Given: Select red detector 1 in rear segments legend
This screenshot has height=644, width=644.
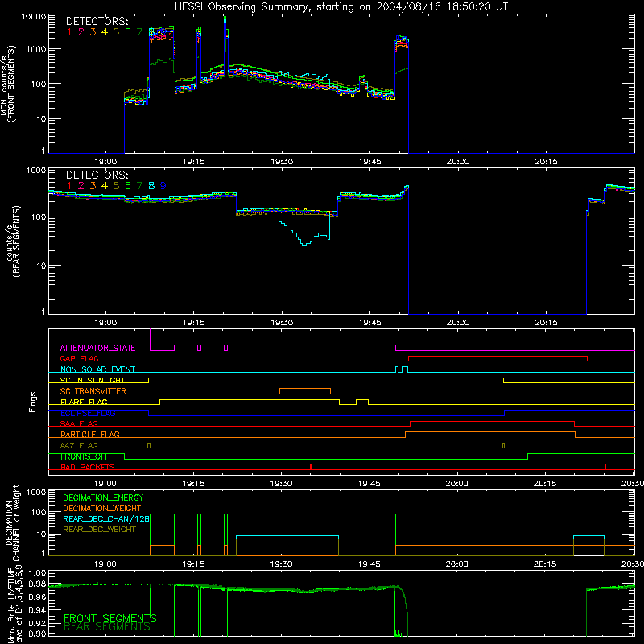Looking at the screenshot, I should coord(69,186).
